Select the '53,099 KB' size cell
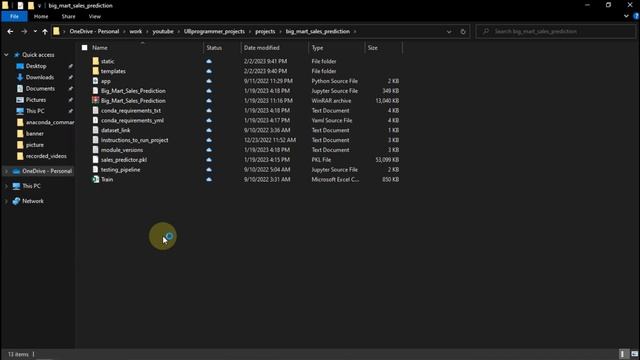 click(x=387, y=160)
